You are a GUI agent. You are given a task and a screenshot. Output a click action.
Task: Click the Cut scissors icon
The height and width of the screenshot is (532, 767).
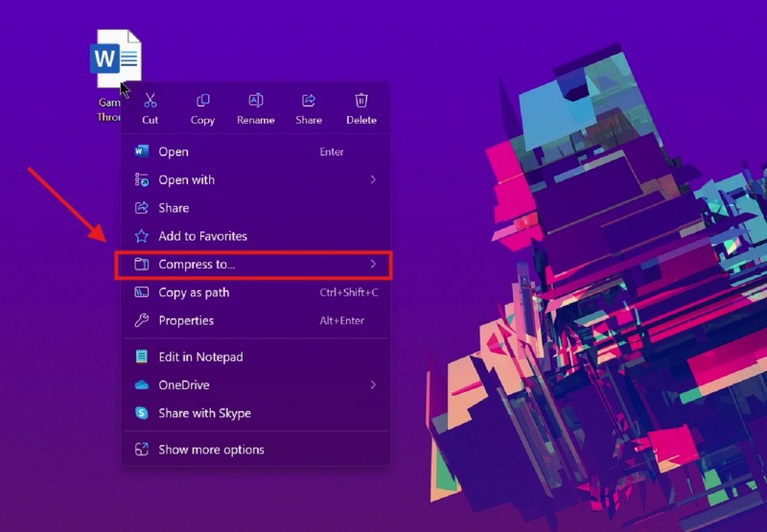pyautogui.click(x=151, y=101)
